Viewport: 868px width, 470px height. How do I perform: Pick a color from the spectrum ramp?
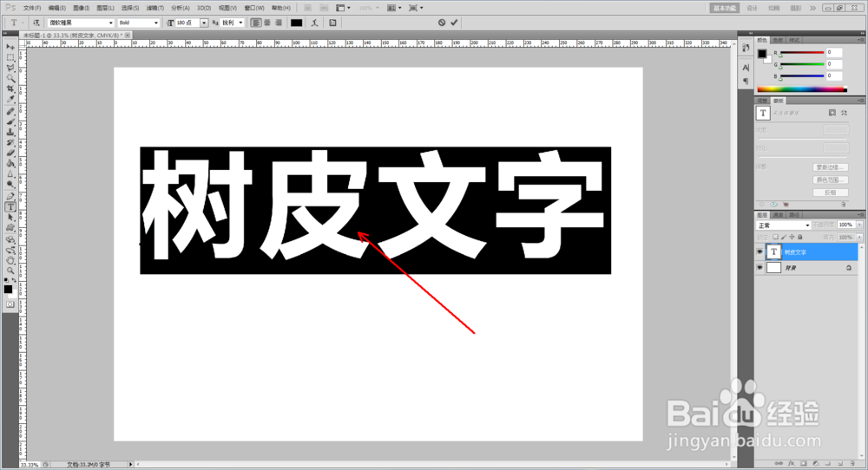pos(801,89)
